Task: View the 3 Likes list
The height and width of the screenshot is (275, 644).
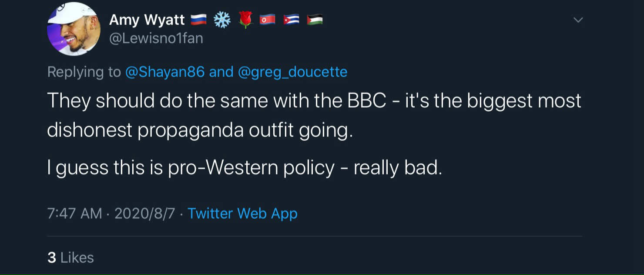Action: click(70, 258)
